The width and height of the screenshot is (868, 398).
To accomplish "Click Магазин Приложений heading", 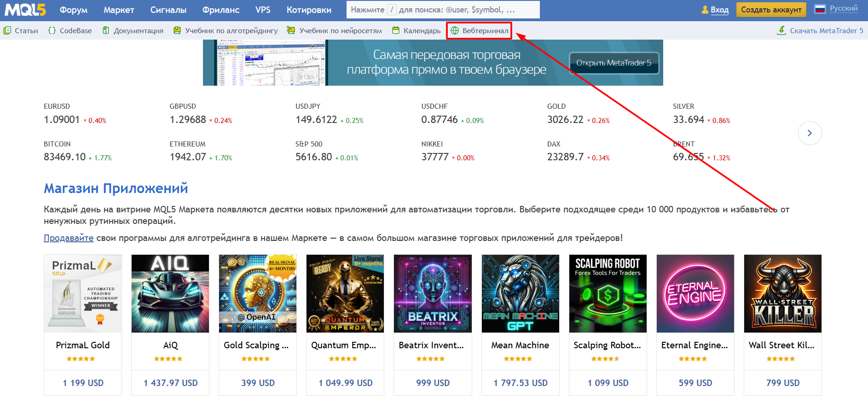I will point(116,188).
